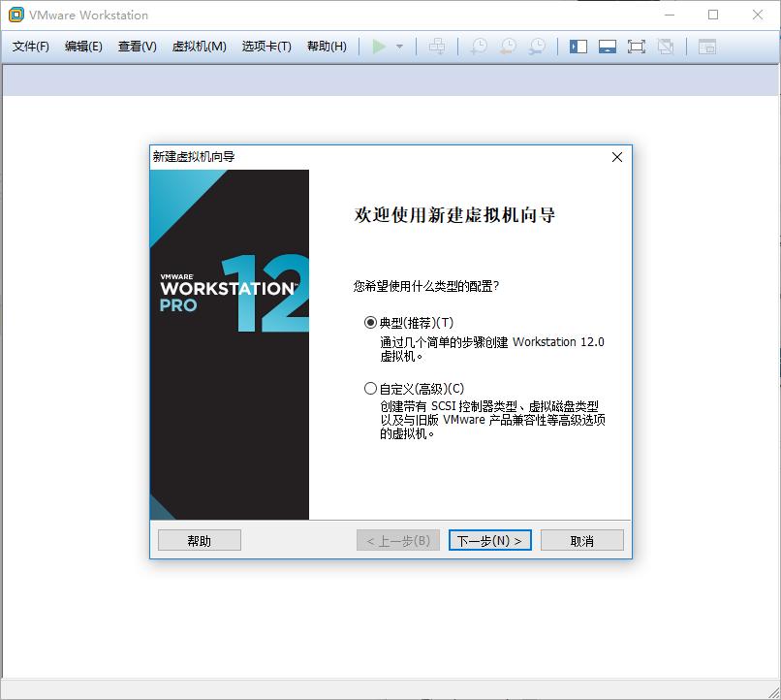This screenshot has height=700, width=781.
Task: Click the 取消 button to cancel wizard
Action: point(581,539)
